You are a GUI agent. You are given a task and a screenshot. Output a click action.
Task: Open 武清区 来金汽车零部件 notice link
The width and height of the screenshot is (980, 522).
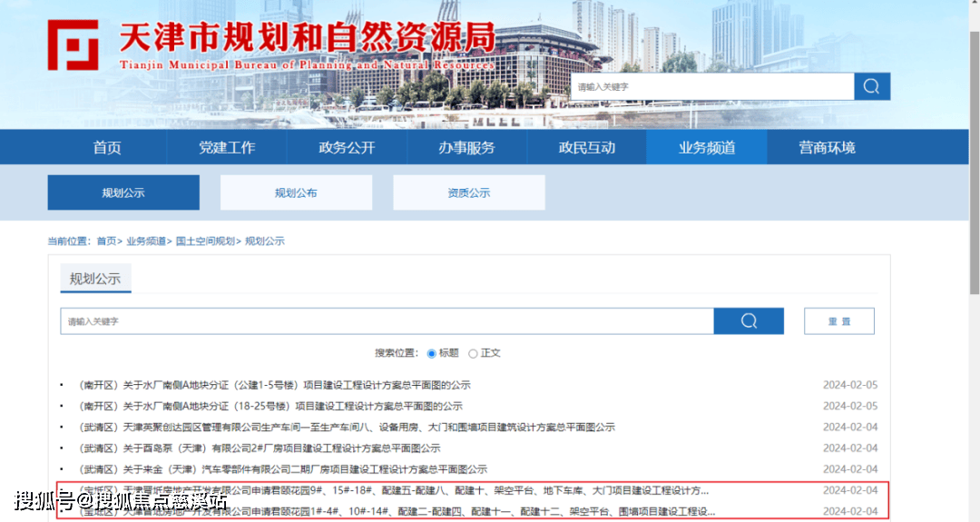(281, 469)
